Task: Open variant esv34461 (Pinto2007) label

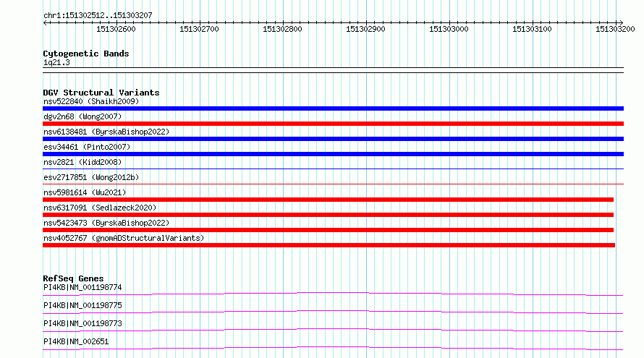Action: click(87, 147)
